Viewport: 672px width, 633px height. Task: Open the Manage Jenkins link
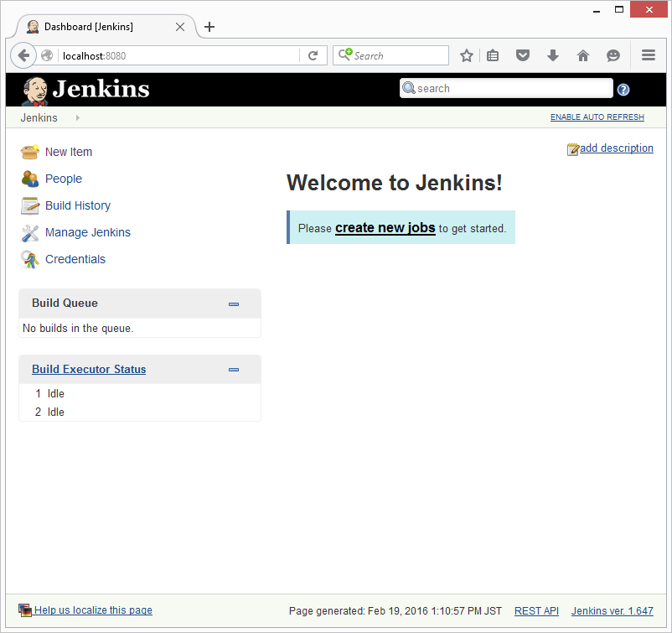88,232
